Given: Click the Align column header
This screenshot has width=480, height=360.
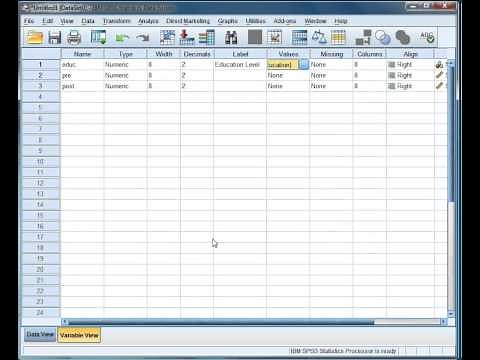Looking at the screenshot, I should (x=411, y=54).
